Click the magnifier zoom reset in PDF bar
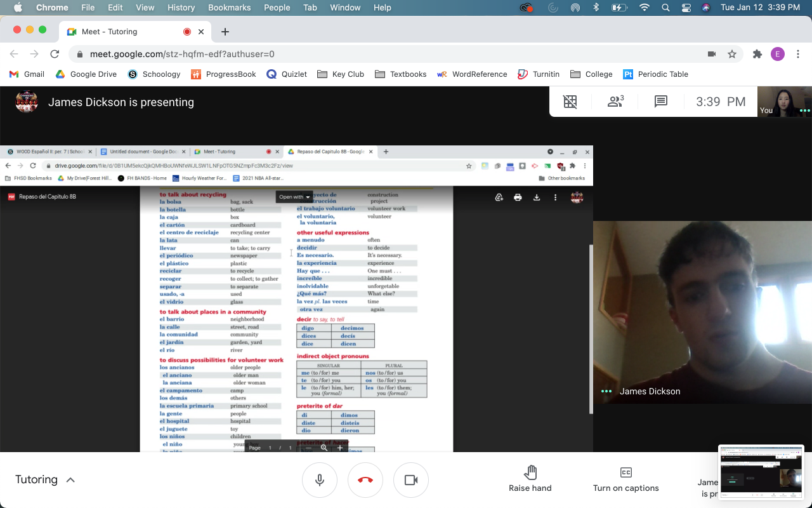Viewport: 812px width, 508px height. 324,448
